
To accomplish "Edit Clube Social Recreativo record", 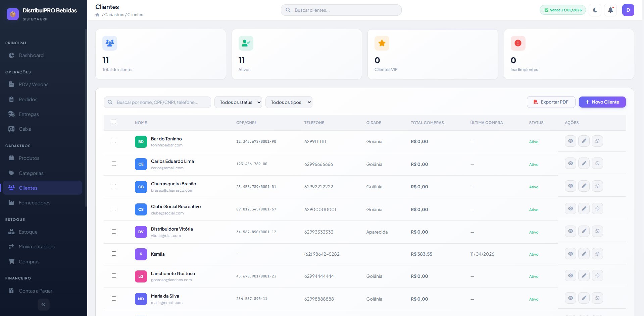I will (584, 209).
